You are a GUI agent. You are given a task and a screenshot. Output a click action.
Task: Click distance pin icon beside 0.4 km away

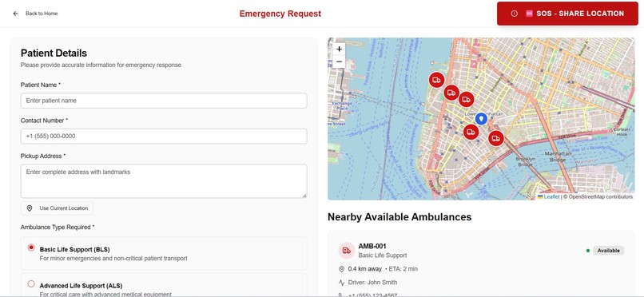coord(341,269)
